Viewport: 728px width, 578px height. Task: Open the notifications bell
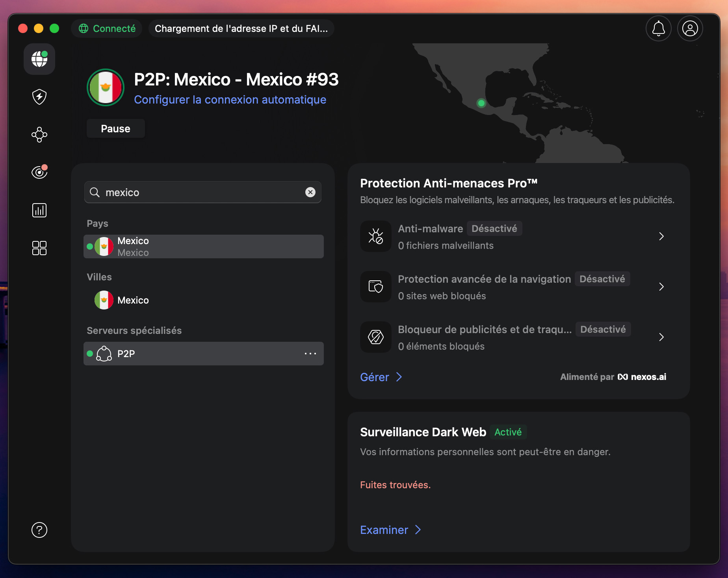(658, 28)
